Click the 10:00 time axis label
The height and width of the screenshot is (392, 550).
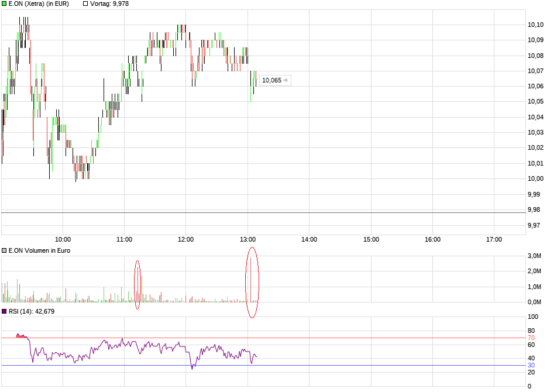pos(63,239)
